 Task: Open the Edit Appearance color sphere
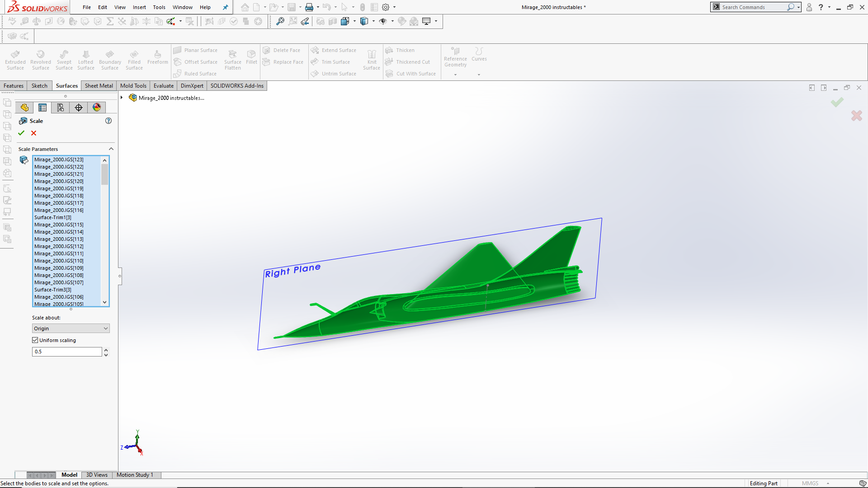click(x=96, y=107)
